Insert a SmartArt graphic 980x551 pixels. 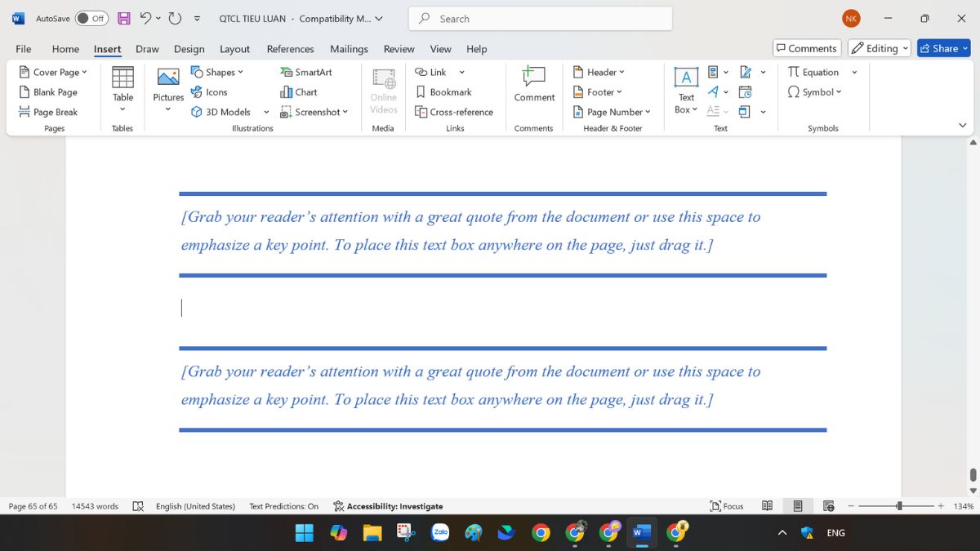point(306,72)
